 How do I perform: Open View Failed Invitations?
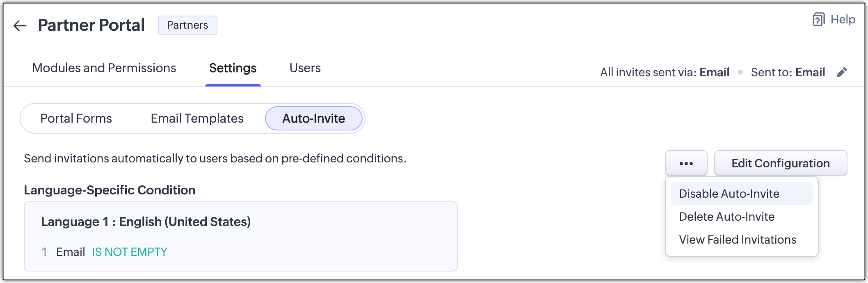738,240
